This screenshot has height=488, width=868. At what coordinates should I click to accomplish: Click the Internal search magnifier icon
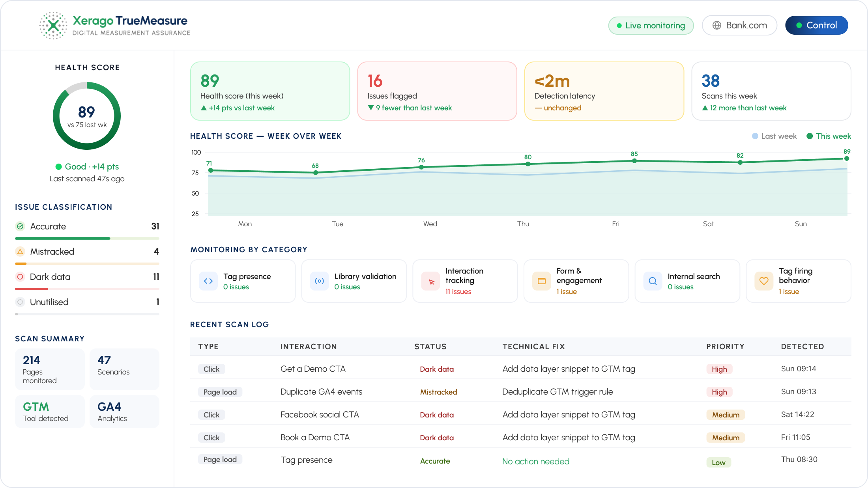click(653, 281)
